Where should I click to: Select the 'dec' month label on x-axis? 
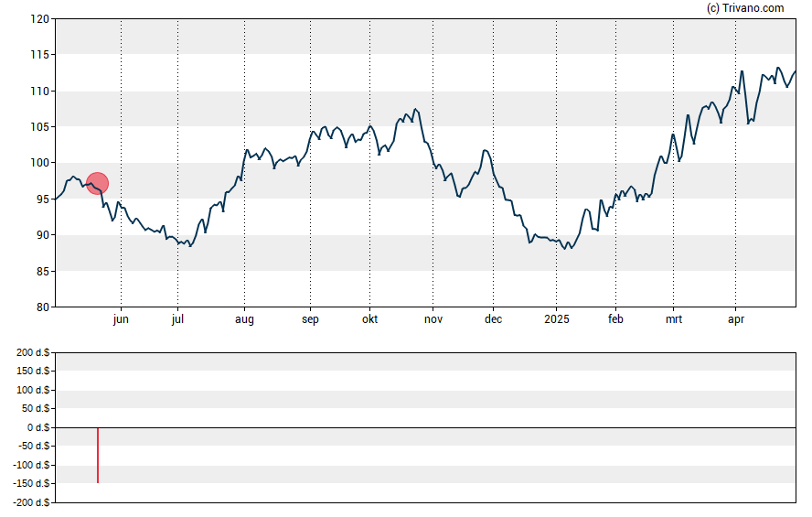point(493,319)
